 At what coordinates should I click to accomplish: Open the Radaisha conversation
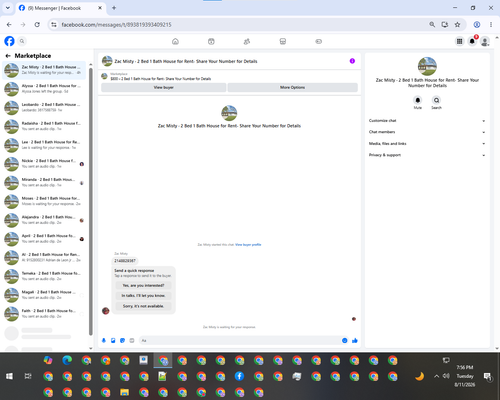(x=44, y=126)
